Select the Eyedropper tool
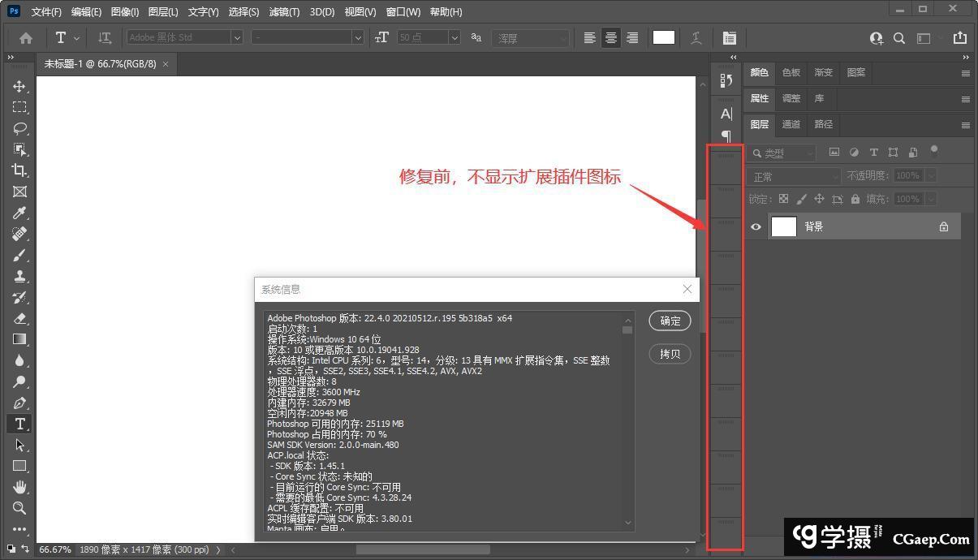Image resolution: width=978 pixels, height=560 pixels. coord(19,213)
